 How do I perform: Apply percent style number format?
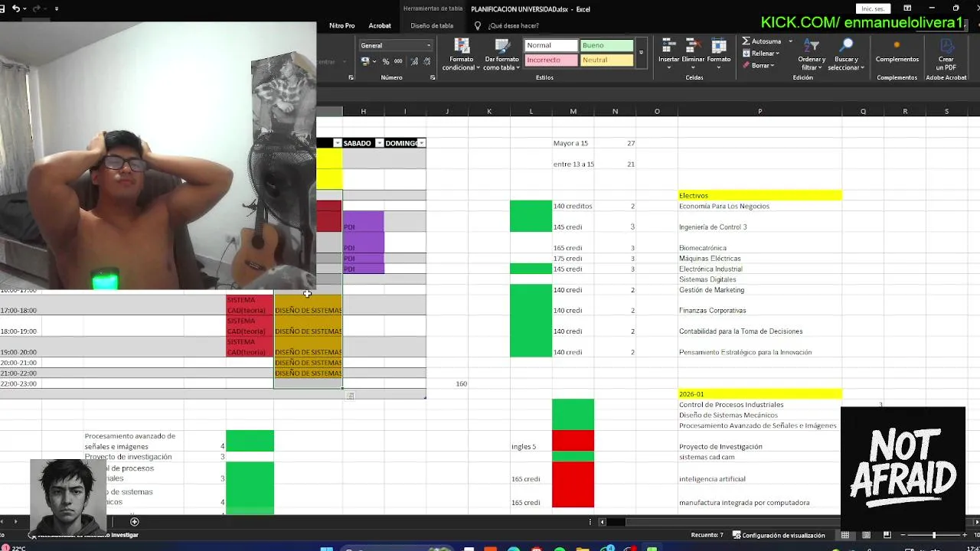(385, 61)
